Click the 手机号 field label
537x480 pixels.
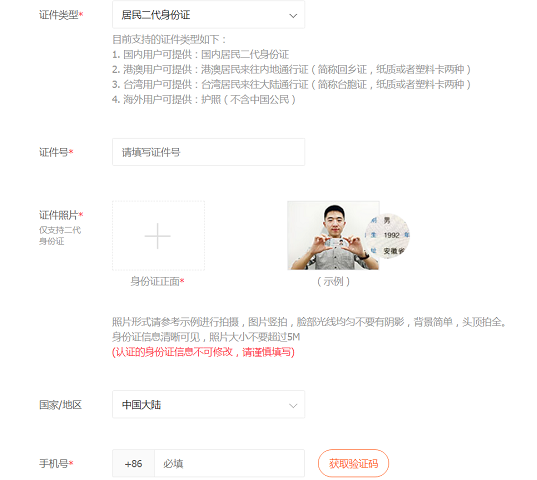(x=56, y=464)
